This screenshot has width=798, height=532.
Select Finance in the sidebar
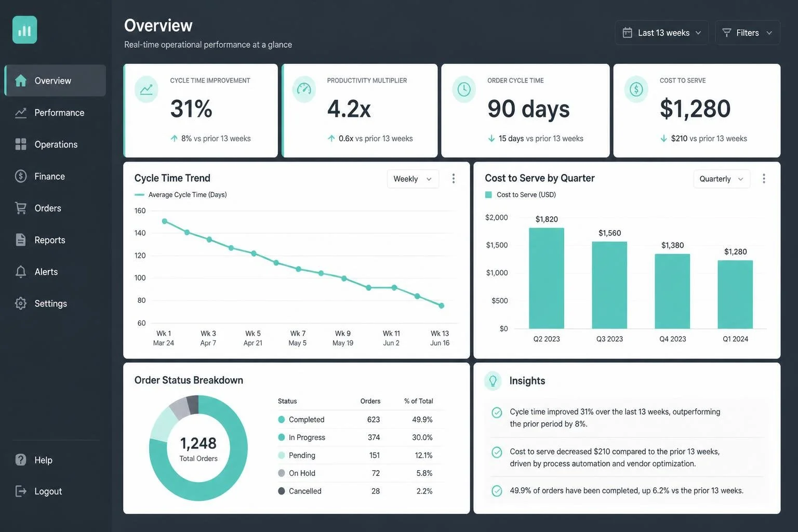point(55,176)
